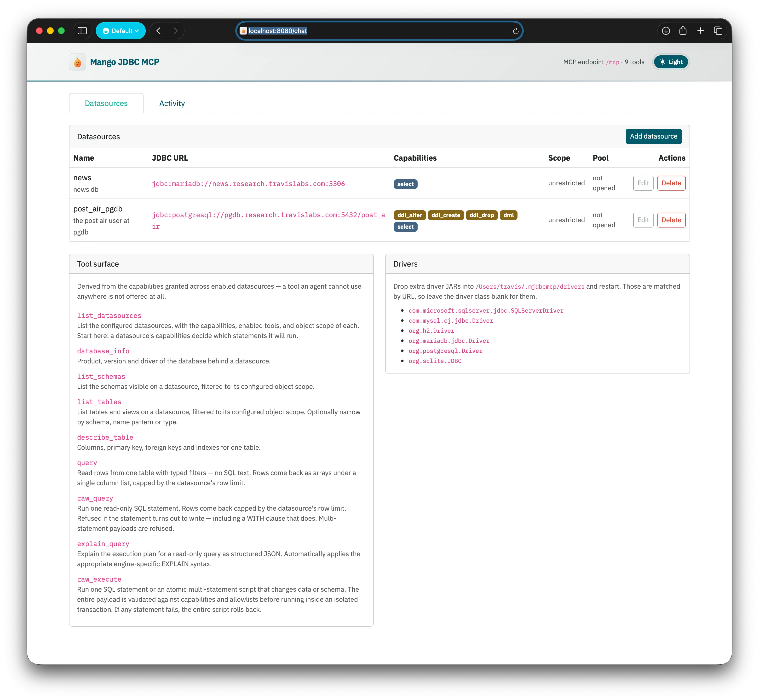Click the list_tables tool name

[99, 402]
